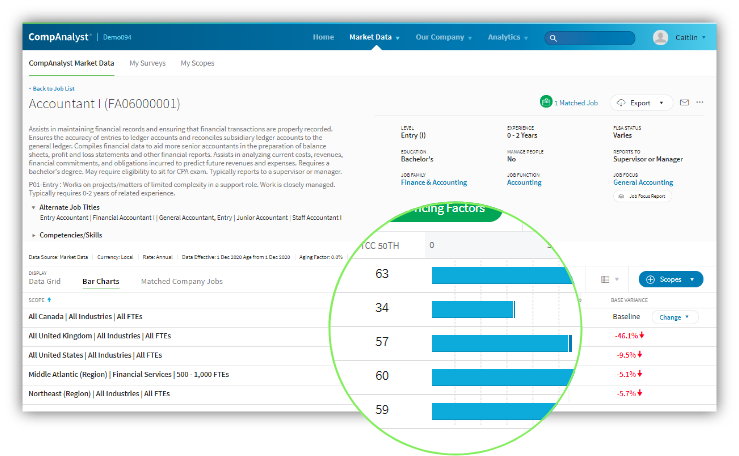Screen dimensions: 739x456
Task: Switch to the My Surveys tab
Action: point(147,63)
